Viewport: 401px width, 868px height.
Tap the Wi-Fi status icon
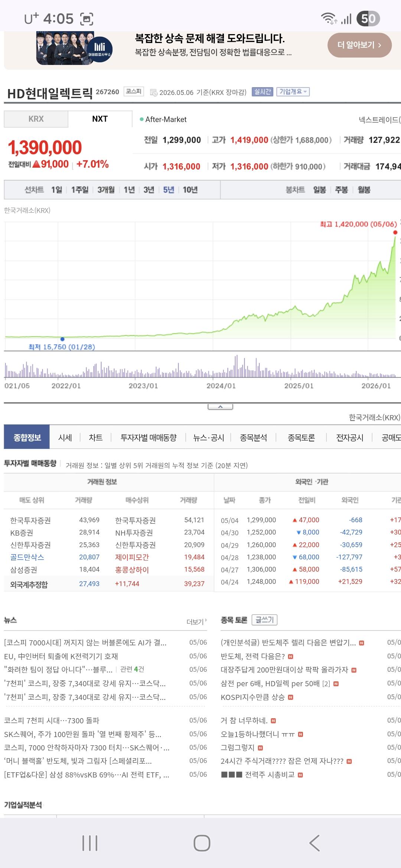coord(329,19)
